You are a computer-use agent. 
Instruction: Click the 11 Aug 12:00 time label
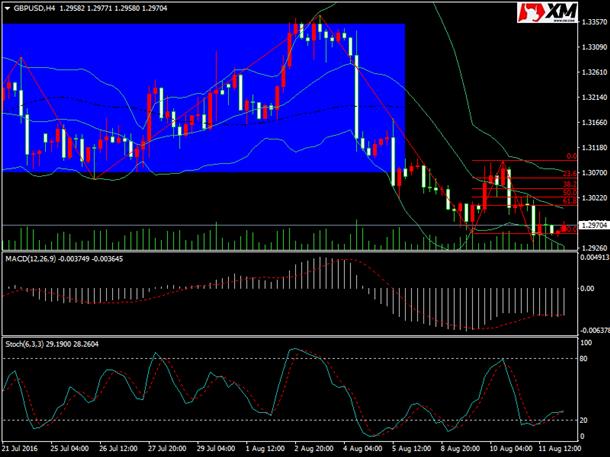pos(557,448)
